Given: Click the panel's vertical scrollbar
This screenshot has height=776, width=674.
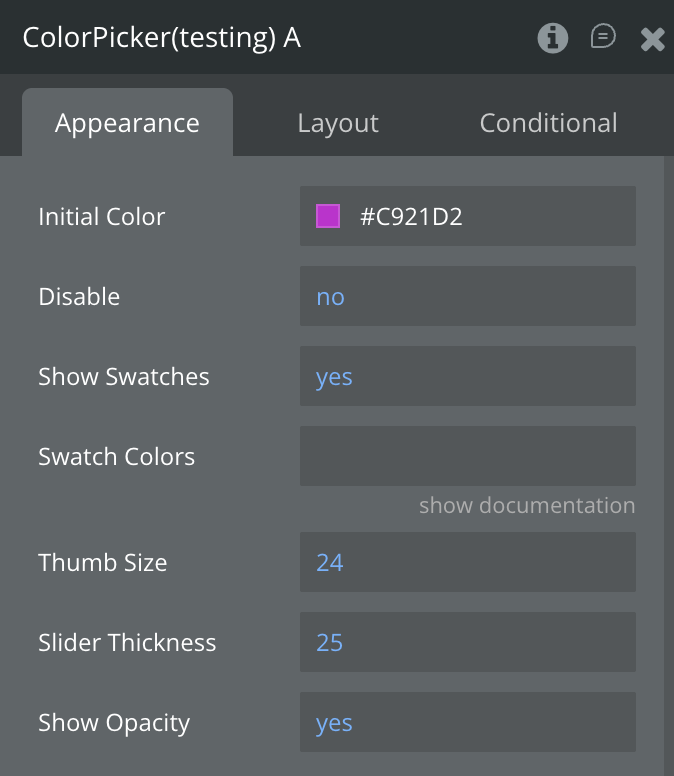Looking at the screenshot, I should point(668,450).
